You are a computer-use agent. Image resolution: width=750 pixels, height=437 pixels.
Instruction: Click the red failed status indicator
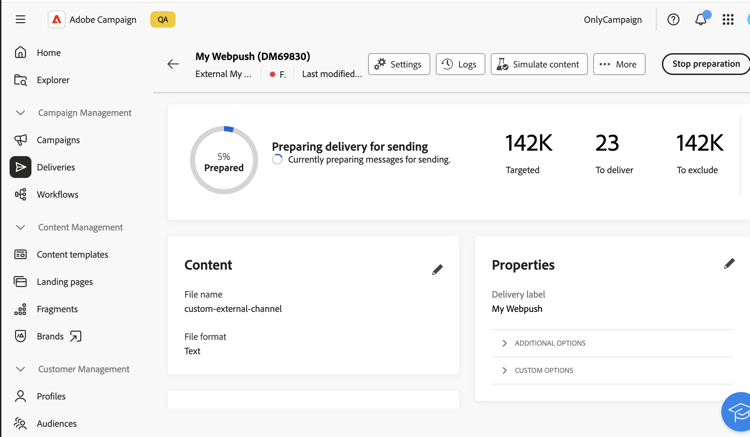tap(272, 74)
